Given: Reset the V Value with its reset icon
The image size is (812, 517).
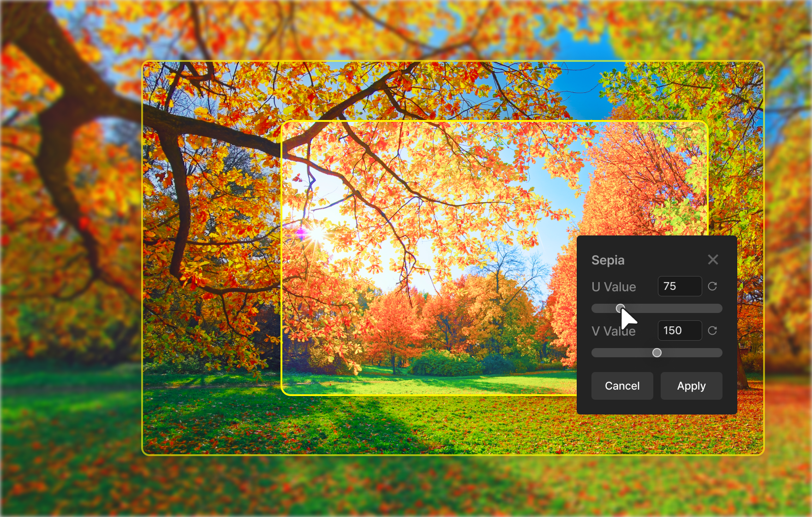Looking at the screenshot, I should 712,331.
